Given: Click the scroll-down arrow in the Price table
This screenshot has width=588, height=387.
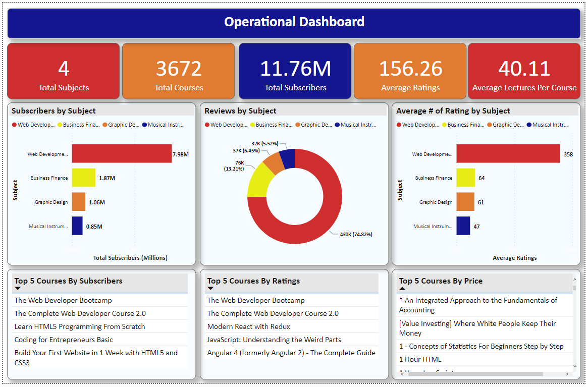Looking at the screenshot, I should click(574, 366).
